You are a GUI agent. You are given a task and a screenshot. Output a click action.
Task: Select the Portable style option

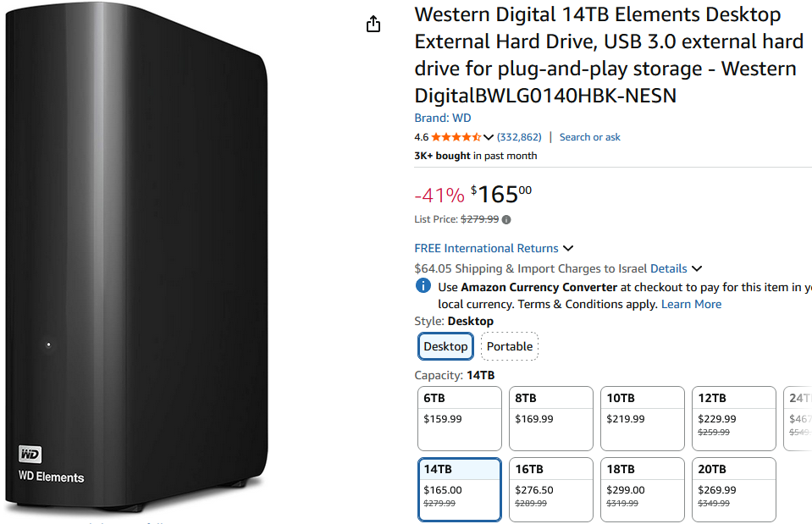pyautogui.click(x=510, y=346)
